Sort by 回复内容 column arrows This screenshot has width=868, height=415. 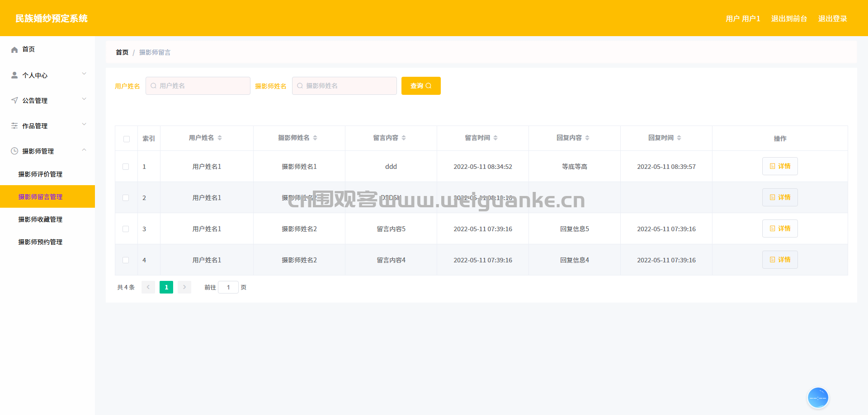(587, 138)
